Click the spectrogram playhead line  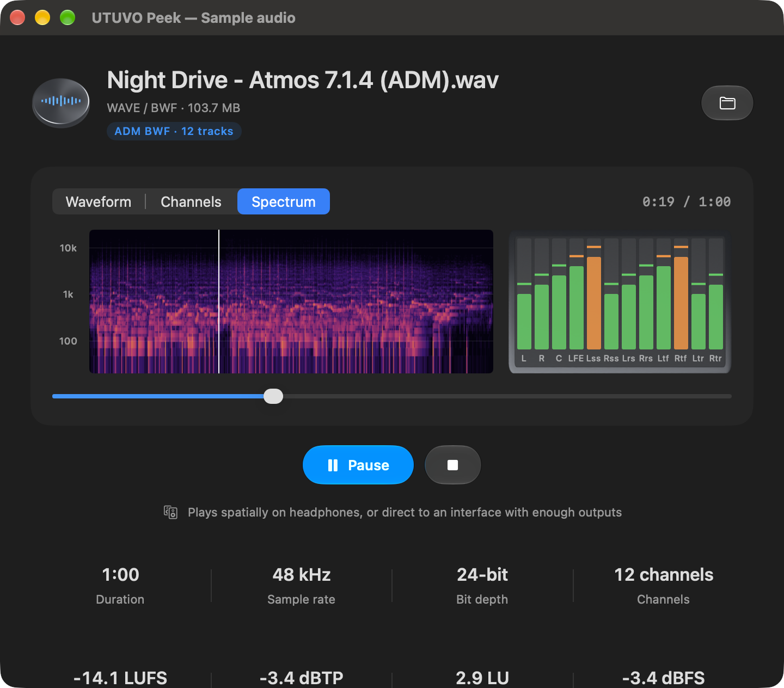[x=219, y=302]
